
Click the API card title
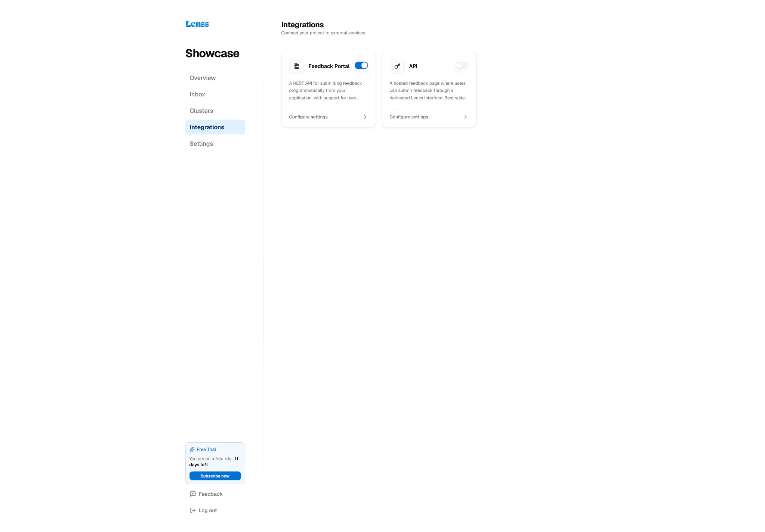click(x=413, y=66)
